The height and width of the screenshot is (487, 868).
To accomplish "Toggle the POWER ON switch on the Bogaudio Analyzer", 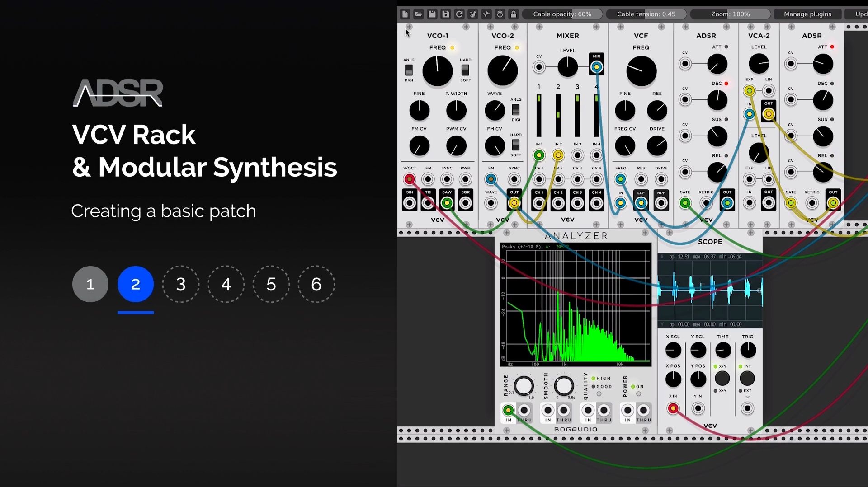I will pos(638,393).
